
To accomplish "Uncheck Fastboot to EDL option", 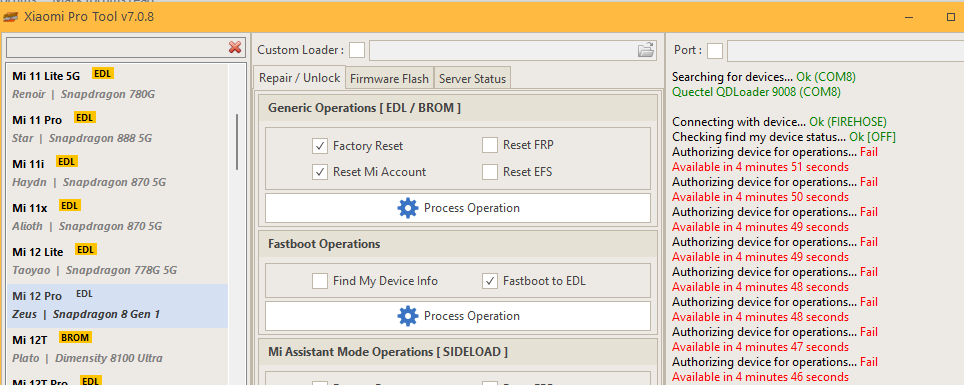I will point(490,281).
